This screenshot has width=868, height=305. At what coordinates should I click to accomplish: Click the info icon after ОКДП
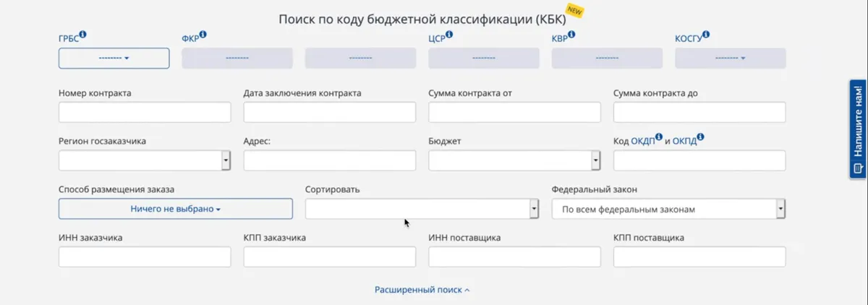[659, 137]
